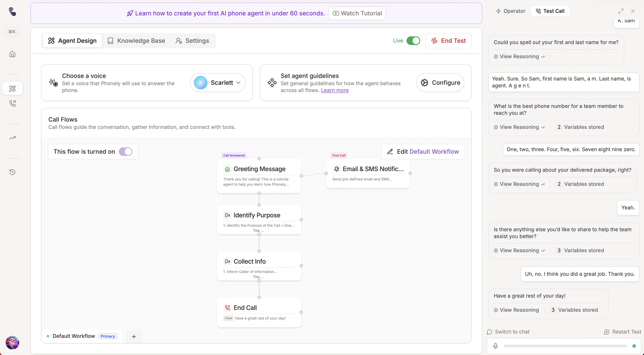Click the End Test button
The height and width of the screenshot is (355, 644).
(448, 40)
